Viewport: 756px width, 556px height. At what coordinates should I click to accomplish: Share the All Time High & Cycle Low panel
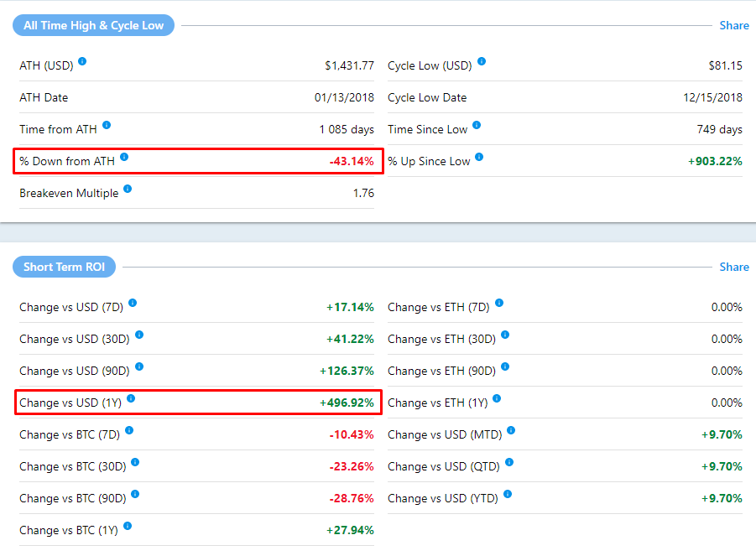coord(733,25)
